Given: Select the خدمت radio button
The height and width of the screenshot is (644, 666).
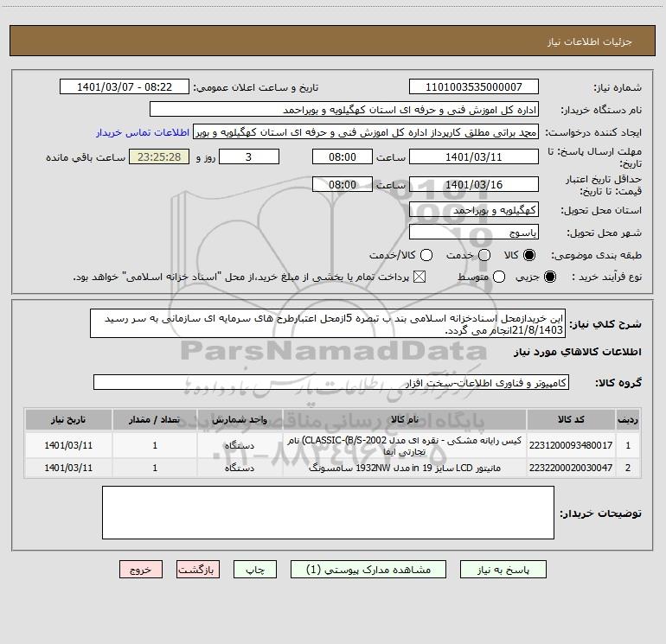Looking at the screenshot, I should click(x=484, y=255).
